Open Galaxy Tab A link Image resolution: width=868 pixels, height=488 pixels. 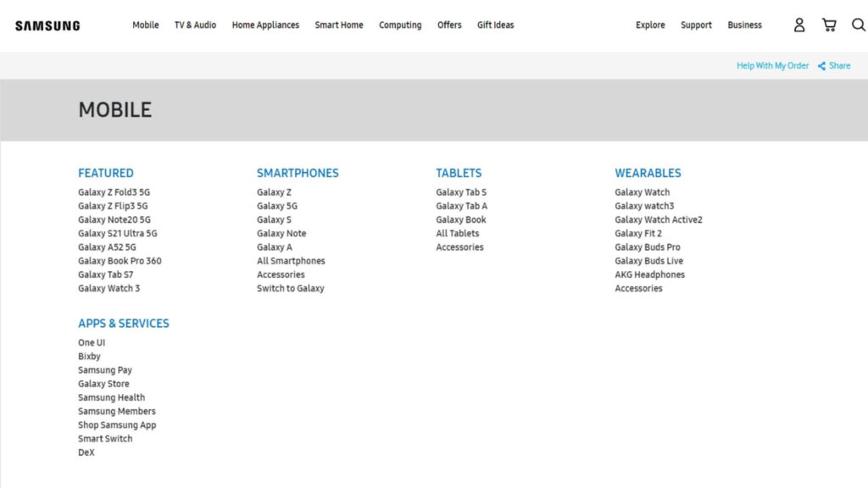(462, 206)
